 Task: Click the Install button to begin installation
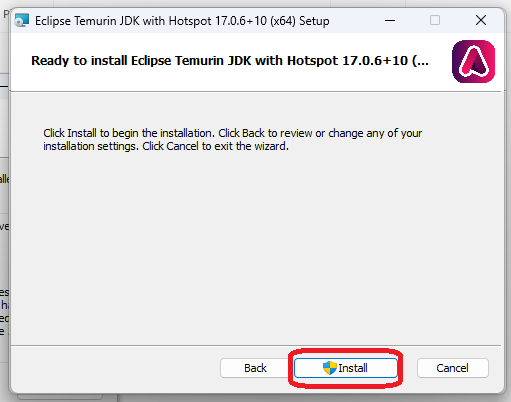point(346,368)
